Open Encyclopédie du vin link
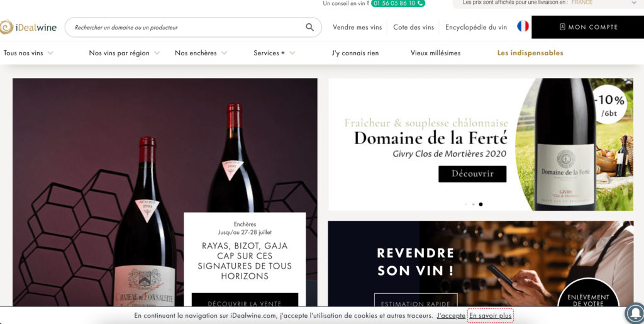The width and height of the screenshot is (644, 324). point(476,28)
